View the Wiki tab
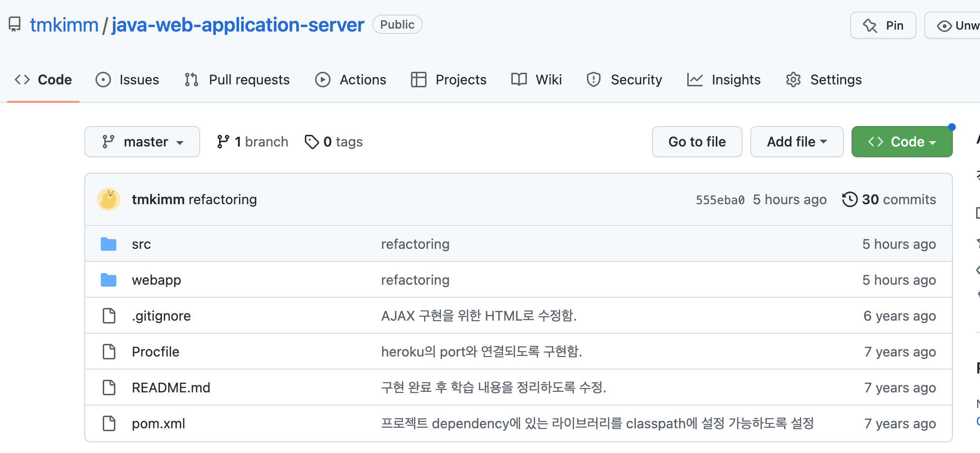This screenshot has width=980, height=453. point(537,80)
